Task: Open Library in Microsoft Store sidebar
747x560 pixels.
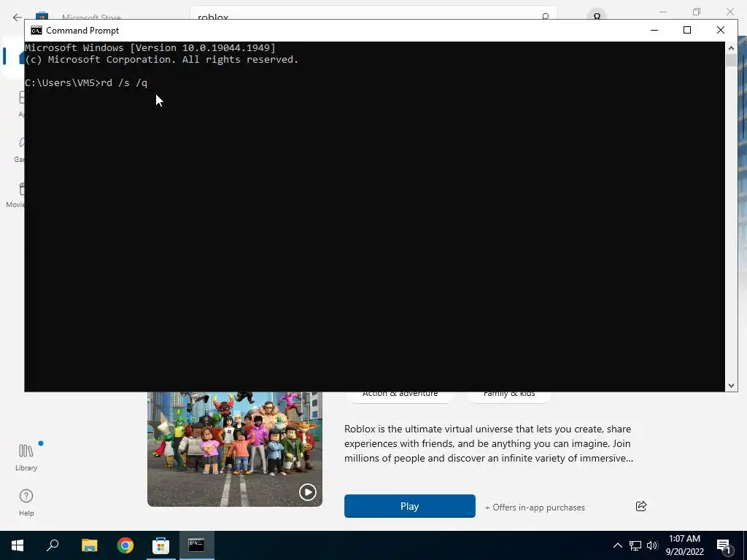Action: pyautogui.click(x=26, y=457)
